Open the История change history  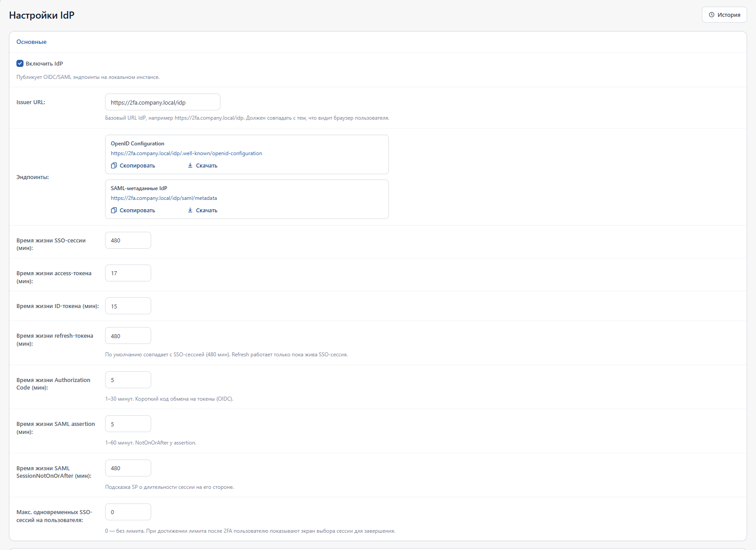click(724, 15)
